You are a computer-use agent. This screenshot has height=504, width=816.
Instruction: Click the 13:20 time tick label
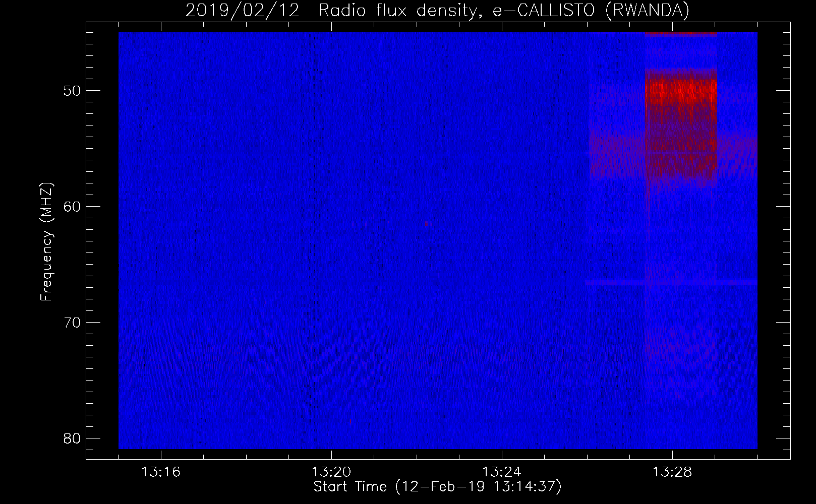(x=331, y=472)
